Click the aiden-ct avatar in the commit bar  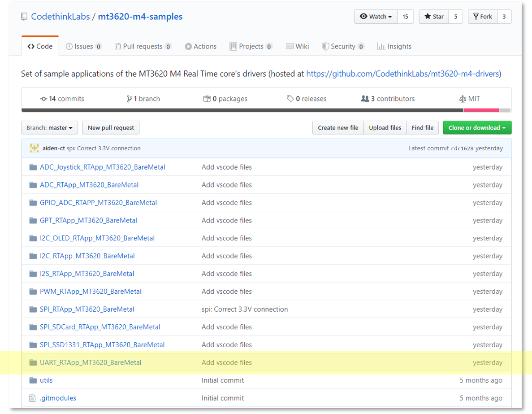click(x=34, y=148)
